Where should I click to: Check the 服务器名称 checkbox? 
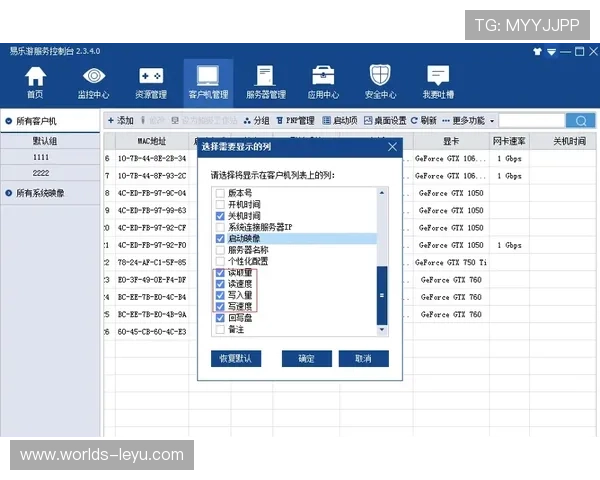220,250
